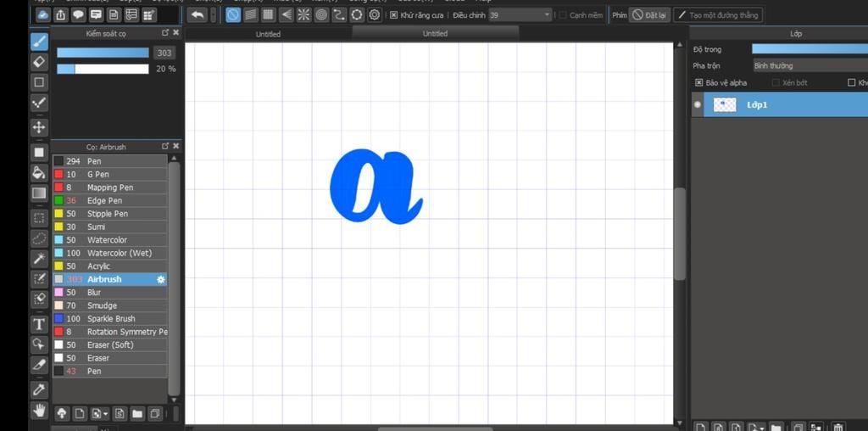Select the Bucket fill tool

click(x=39, y=172)
